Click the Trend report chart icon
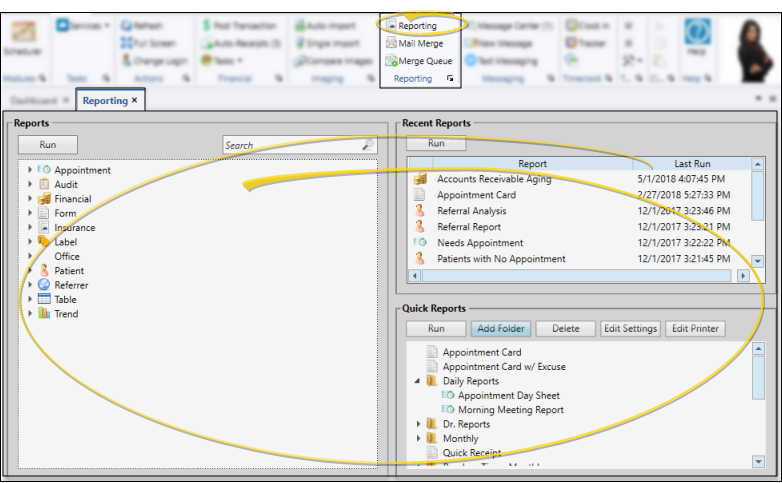 (x=44, y=314)
